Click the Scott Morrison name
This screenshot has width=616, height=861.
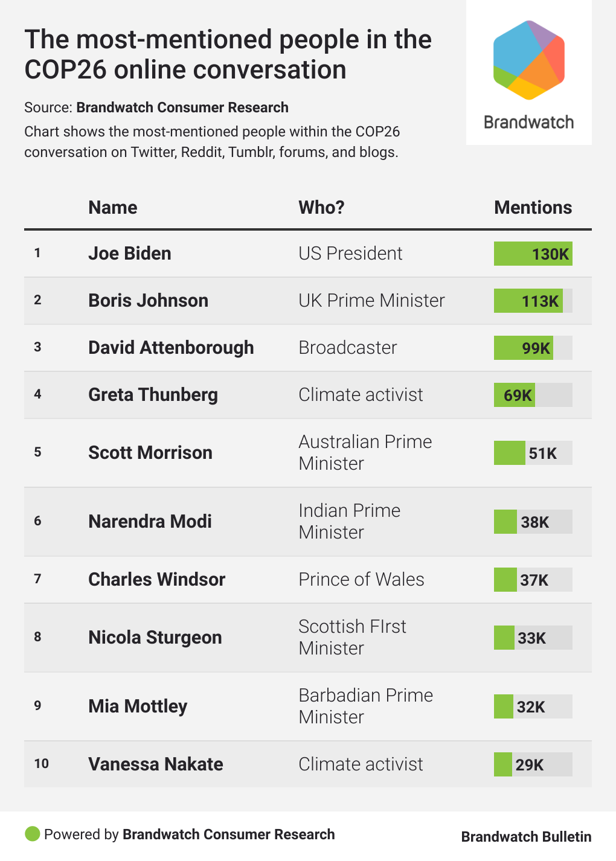tap(150, 453)
